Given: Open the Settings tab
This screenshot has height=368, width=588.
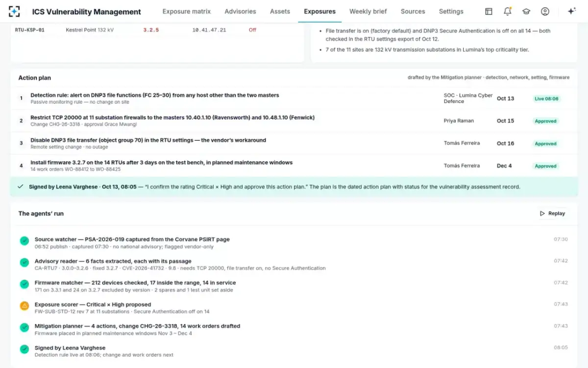Looking at the screenshot, I should pos(451,11).
